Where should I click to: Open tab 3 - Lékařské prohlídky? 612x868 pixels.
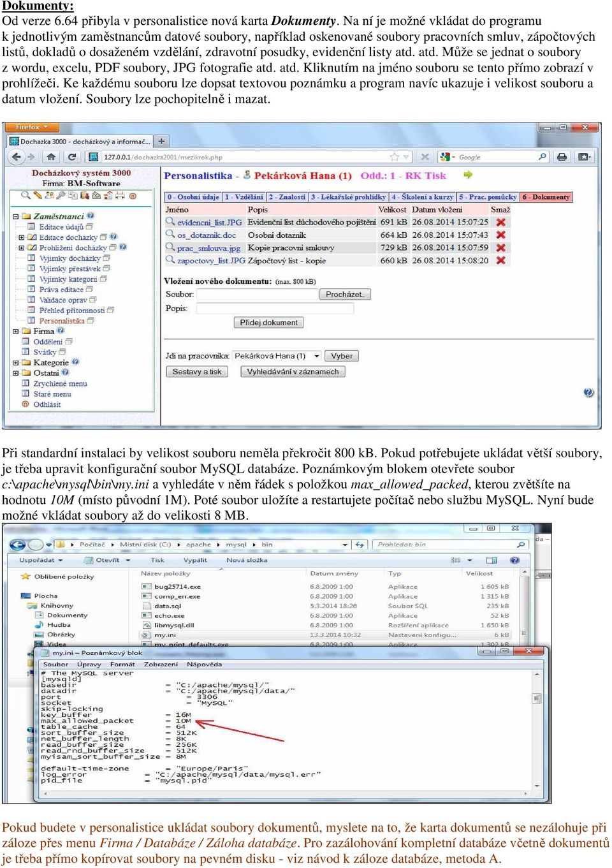pyautogui.click(x=349, y=197)
